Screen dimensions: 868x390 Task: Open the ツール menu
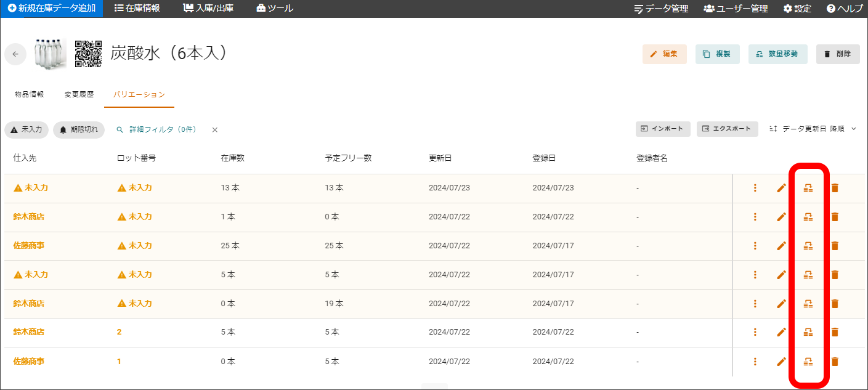coord(275,8)
